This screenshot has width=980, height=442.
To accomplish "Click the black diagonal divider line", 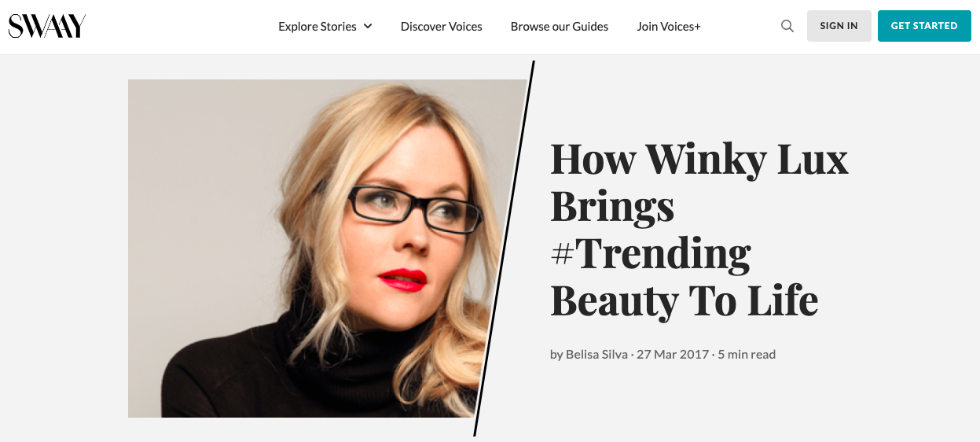I will pos(505,249).
